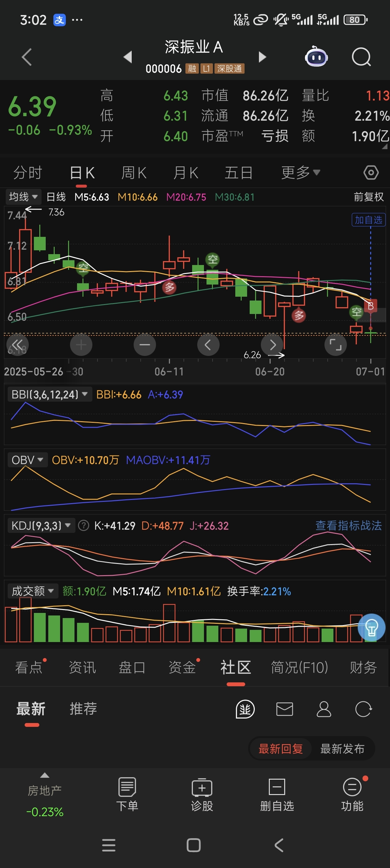390x868 pixels.
Task: Select 推荐 community sub-tab
Action: (x=83, y=709)
